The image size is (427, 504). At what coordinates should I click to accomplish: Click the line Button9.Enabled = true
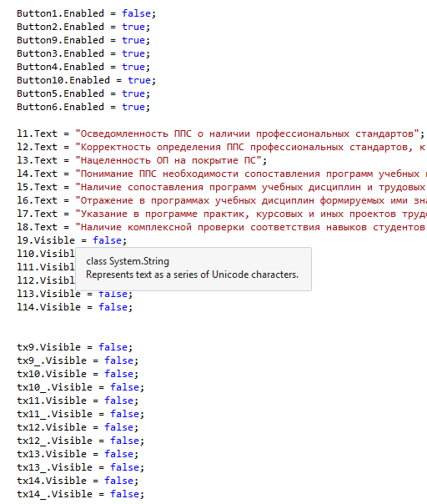coord(83,40)
